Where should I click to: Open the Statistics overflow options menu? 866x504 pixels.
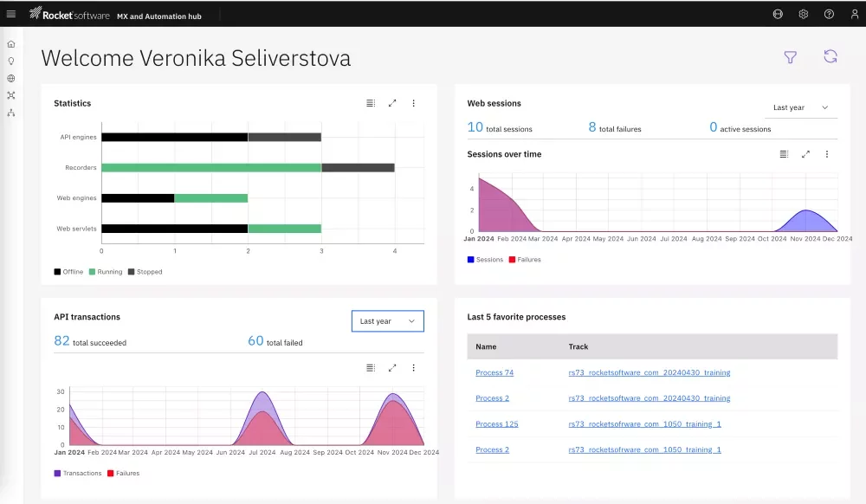tap(414, 103)
